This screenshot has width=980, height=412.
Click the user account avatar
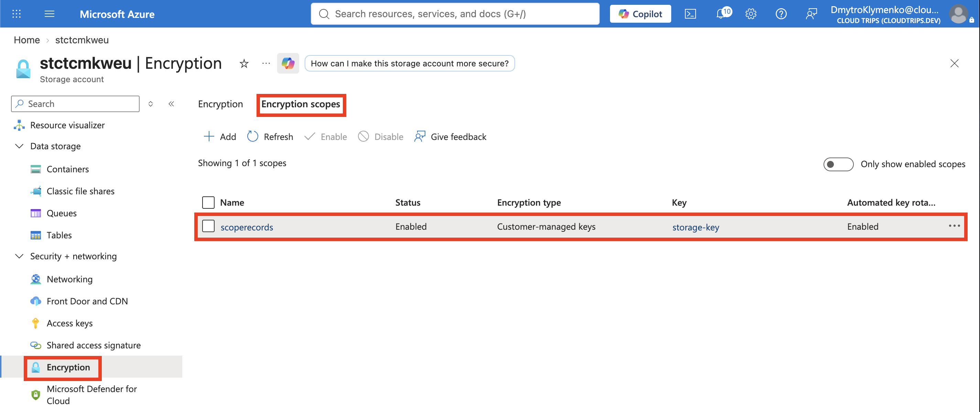959,14
